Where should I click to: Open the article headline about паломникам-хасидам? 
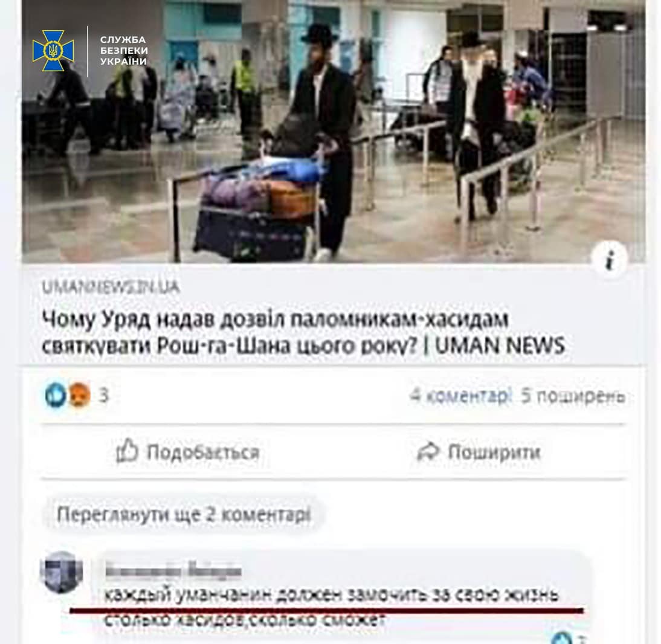303,332
